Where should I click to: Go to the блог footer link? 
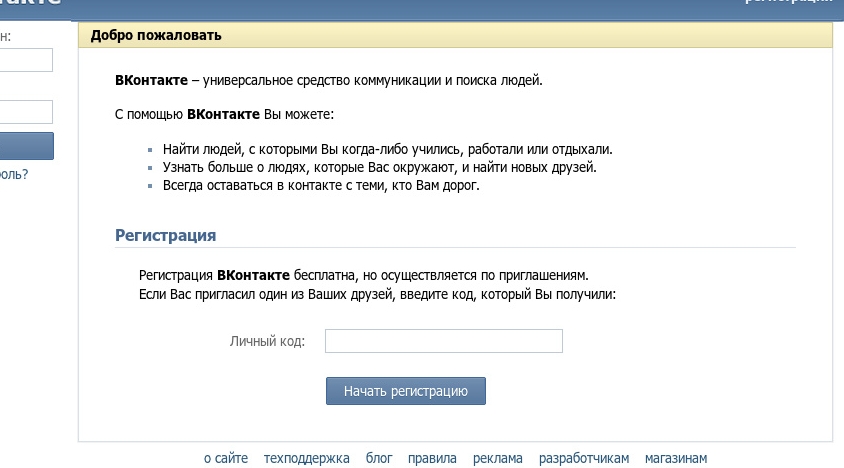[379, 458]
